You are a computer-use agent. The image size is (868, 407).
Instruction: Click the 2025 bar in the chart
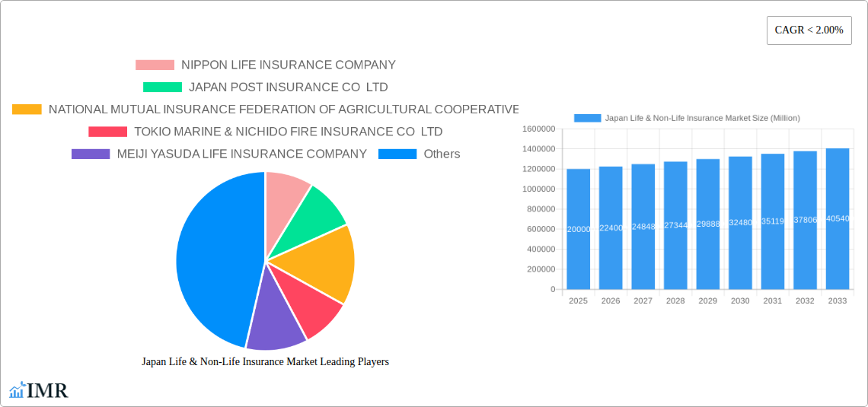579,229
